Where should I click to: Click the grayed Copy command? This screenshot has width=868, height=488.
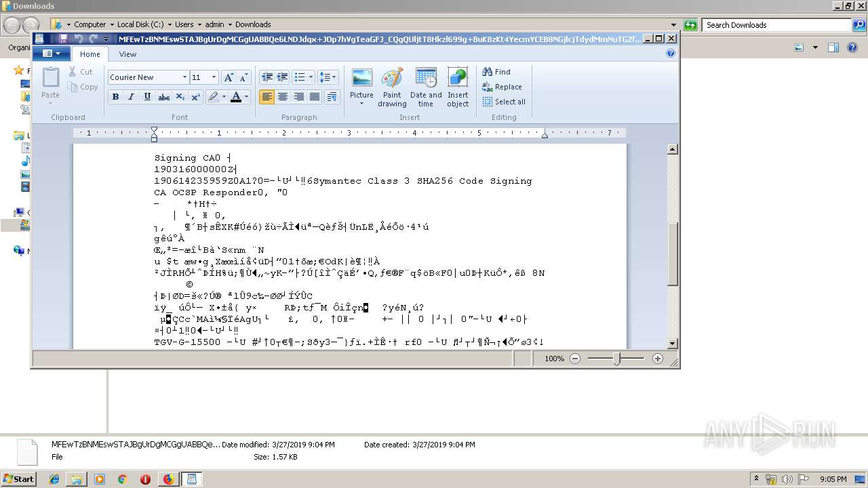[x=83, y=87]
